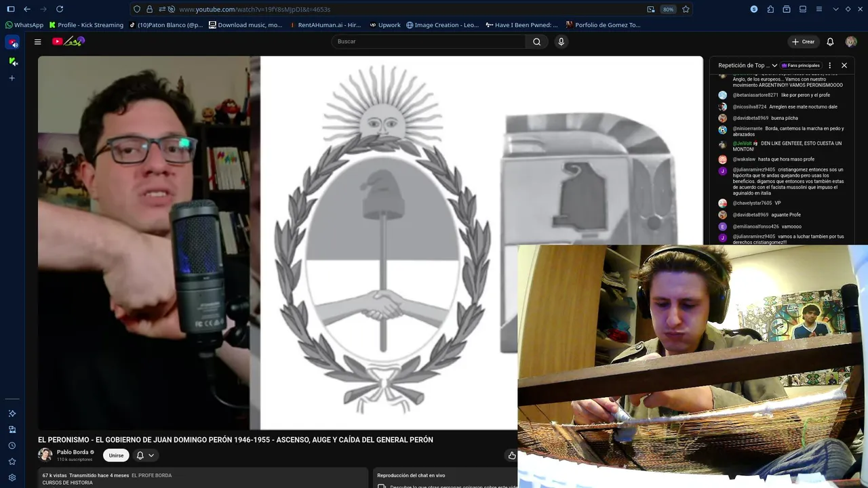The image size is (868, 488).
Task: Click the EL PROFE BORDA text
Action: coord(151,475)
